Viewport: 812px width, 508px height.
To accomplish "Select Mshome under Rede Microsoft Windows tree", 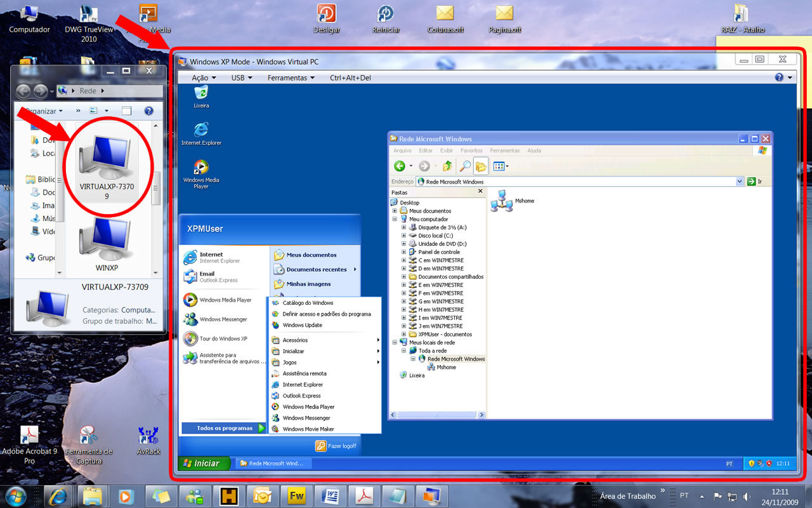I will pyautogui.click(x=442, y=367).
